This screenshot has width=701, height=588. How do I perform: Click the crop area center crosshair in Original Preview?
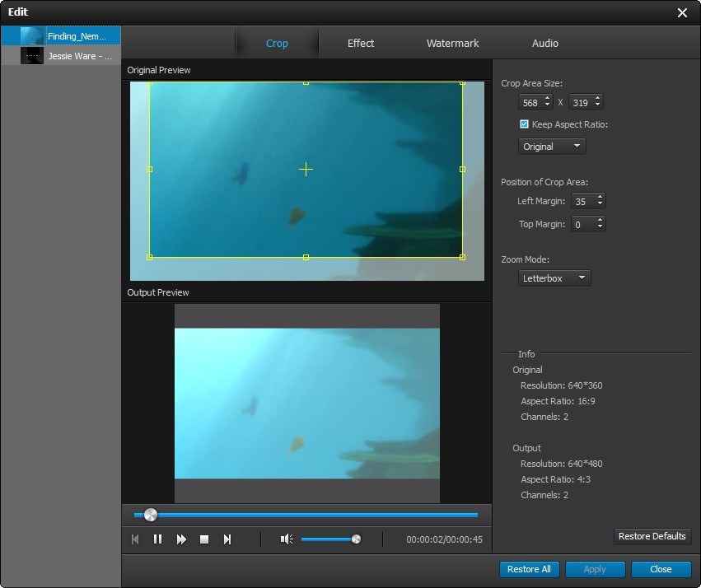306,170
